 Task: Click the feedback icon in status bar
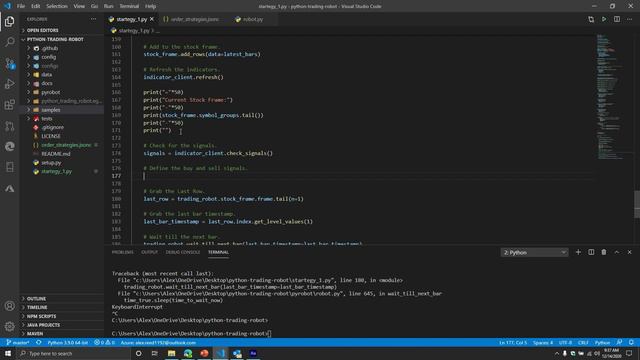[x=620, y=342]
